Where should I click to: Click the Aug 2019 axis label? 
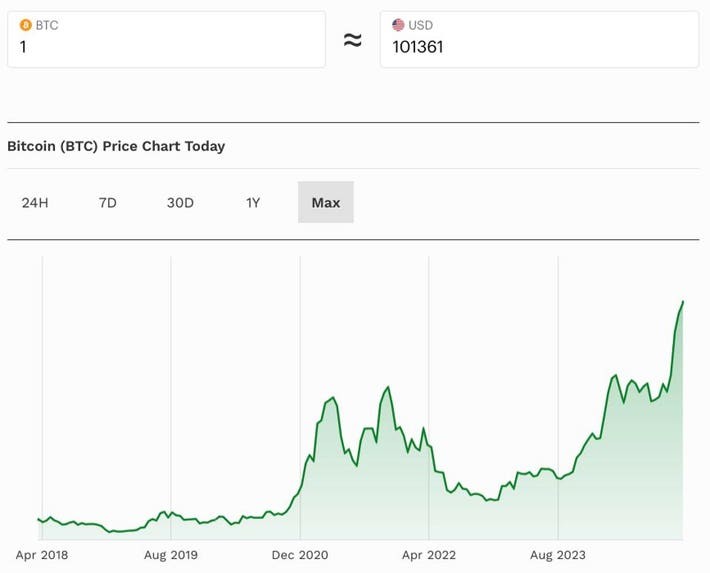[x=171, y=554]
